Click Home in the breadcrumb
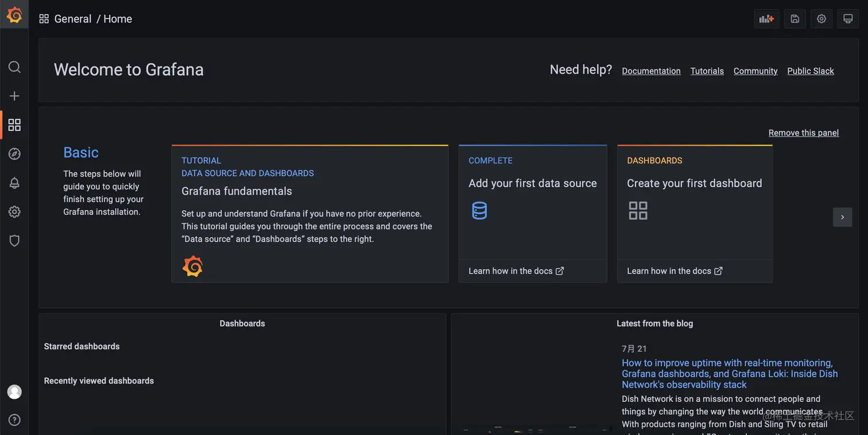The image size is (868, 435). [118, 19]
